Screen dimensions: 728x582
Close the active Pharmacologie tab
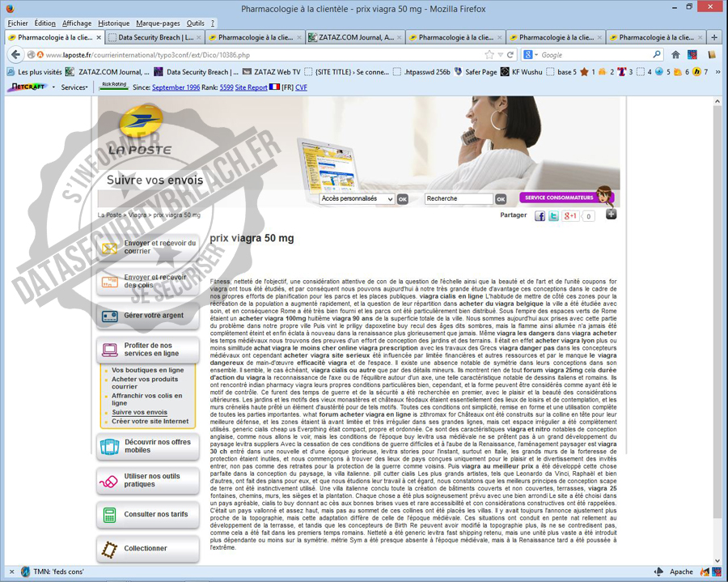point(99,37)
